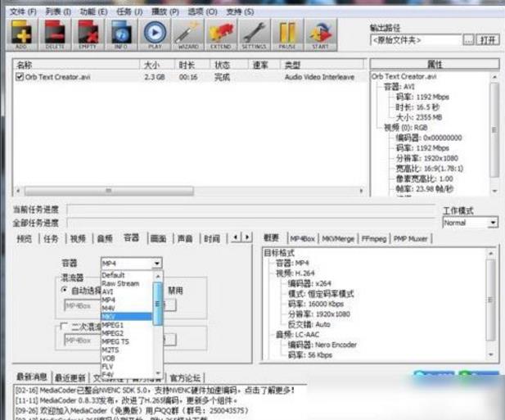This screenshot has width=505, height=420.
Task: Choose Default in container list
Action: tap(126, 275)
